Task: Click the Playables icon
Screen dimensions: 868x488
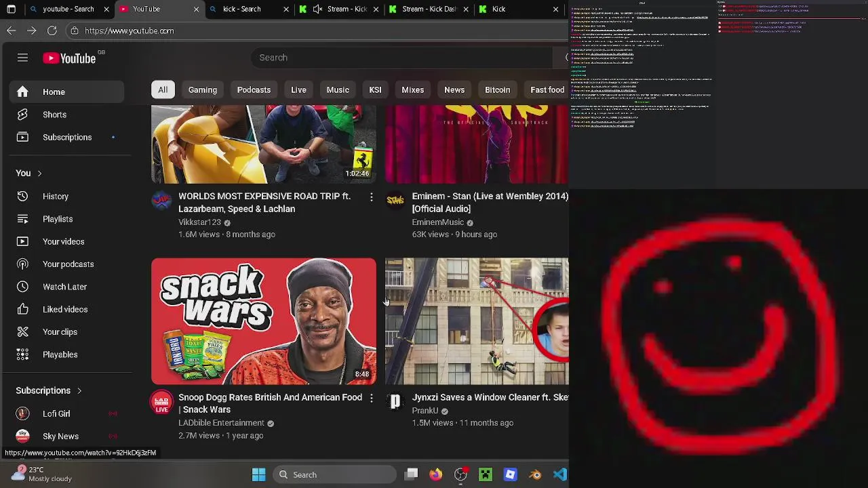Action: (22, 354)
